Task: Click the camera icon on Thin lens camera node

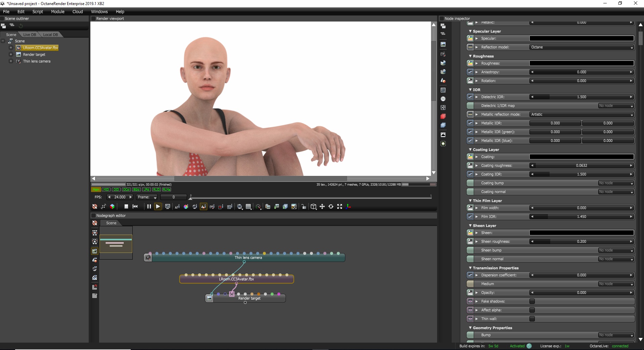Action: point(148,258)
